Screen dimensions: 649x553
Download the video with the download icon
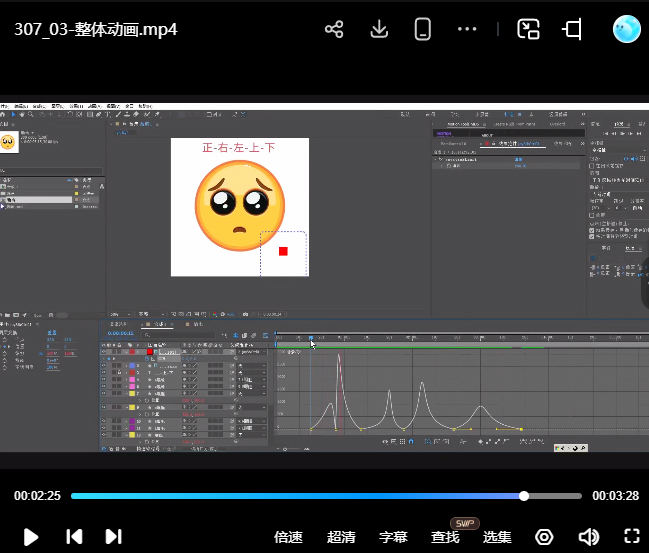pyautogui.click(x=379, y=29)
